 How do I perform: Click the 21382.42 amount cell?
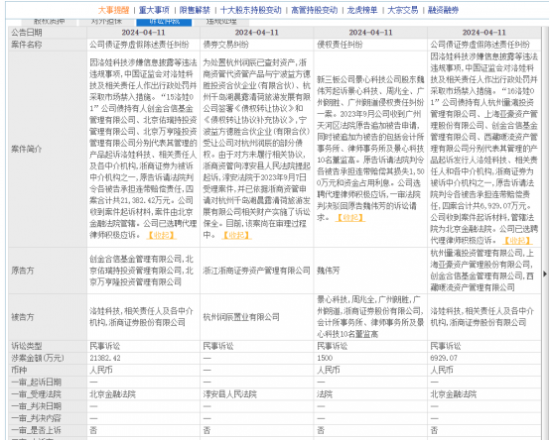tap(143, 358)
